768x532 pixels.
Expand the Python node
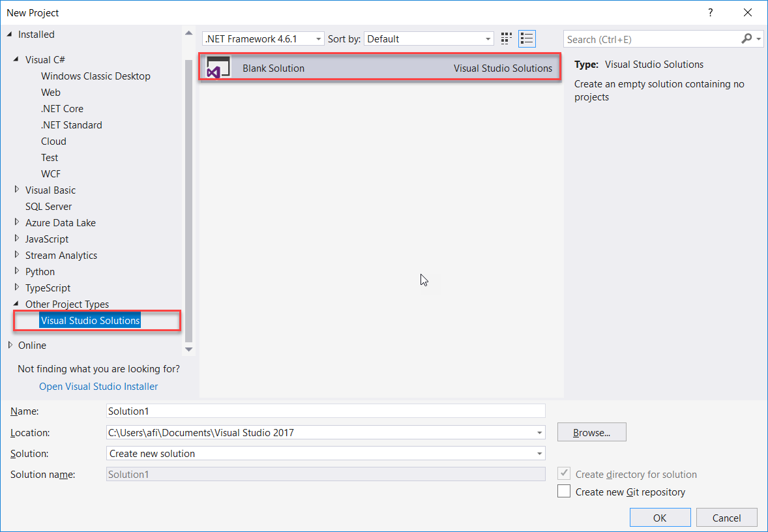pyautogui.click(x=17, y=271)
